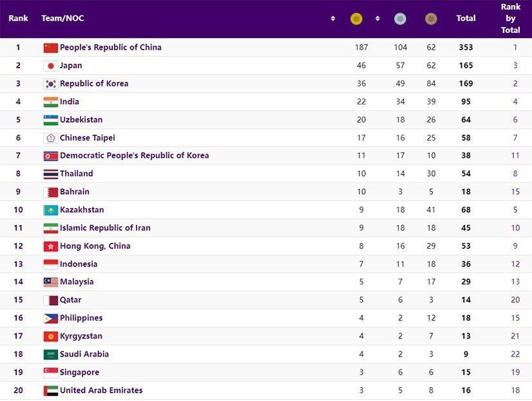Click the Qatar flag icon

pos(50,300)
